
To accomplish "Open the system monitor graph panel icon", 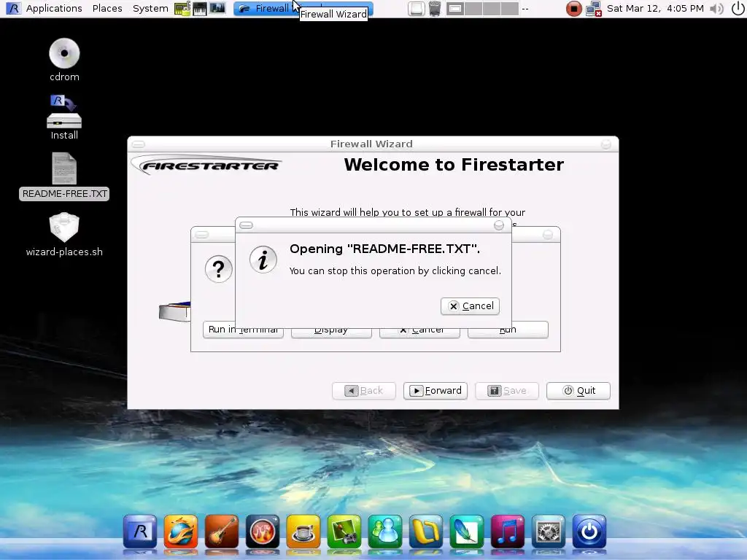I will [x=217, y=8].
